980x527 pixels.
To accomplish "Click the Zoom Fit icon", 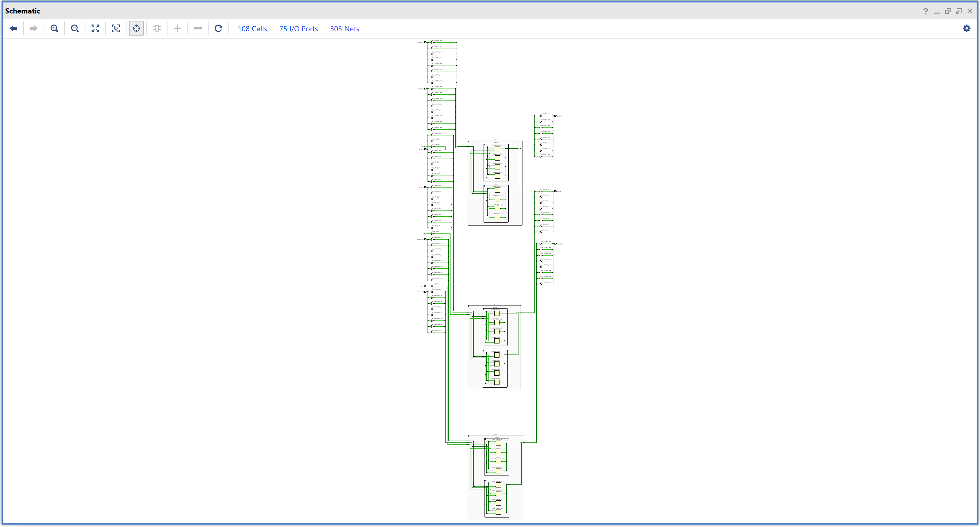I will tap(96, 28).
